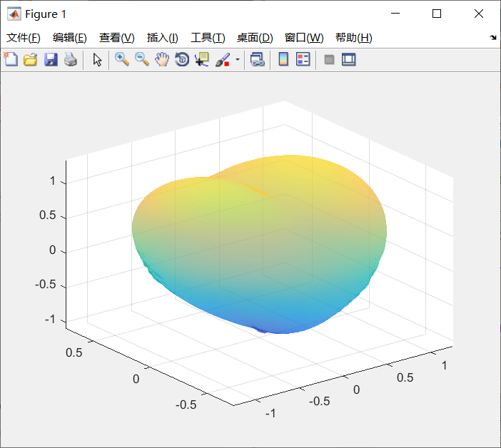501x448 pixels.
Task: Open the 查看(V) menu
Action: tap(116, 38)
